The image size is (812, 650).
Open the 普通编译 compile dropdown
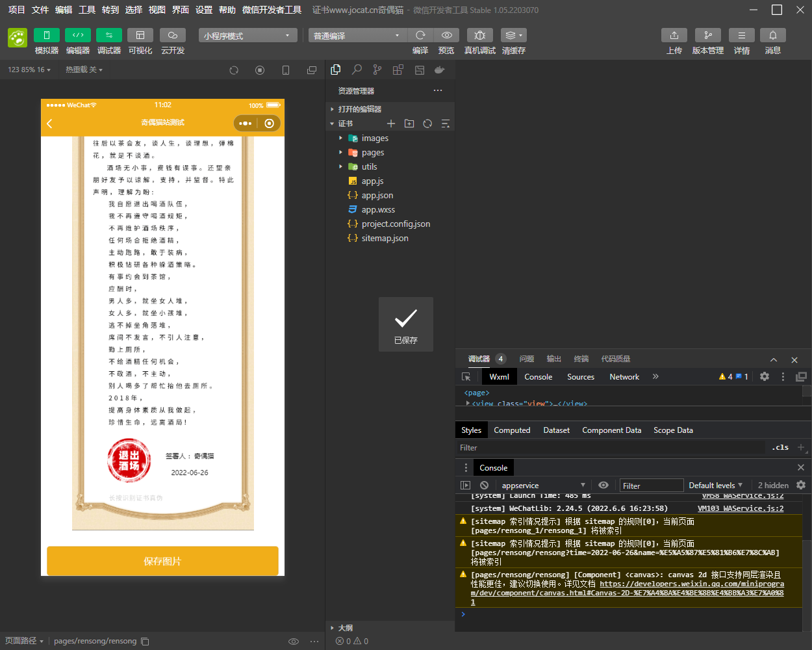pos(357,36)
